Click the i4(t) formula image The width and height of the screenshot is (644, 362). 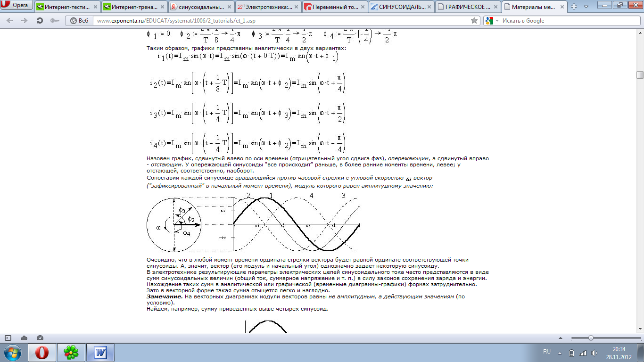[248, 142]
